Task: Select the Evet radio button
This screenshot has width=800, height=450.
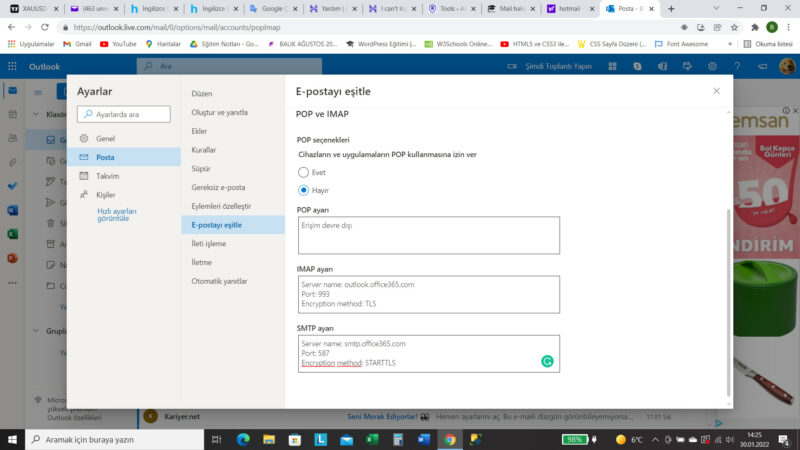Action: 303,172
